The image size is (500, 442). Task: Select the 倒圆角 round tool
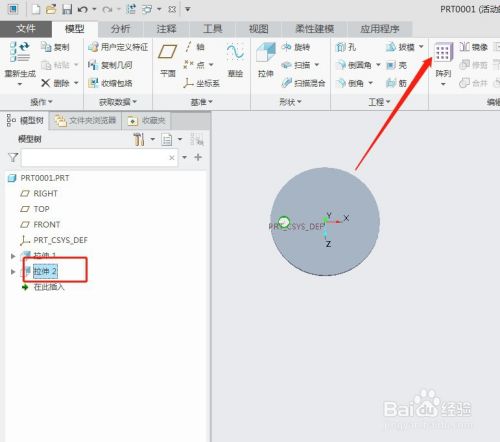354,65
